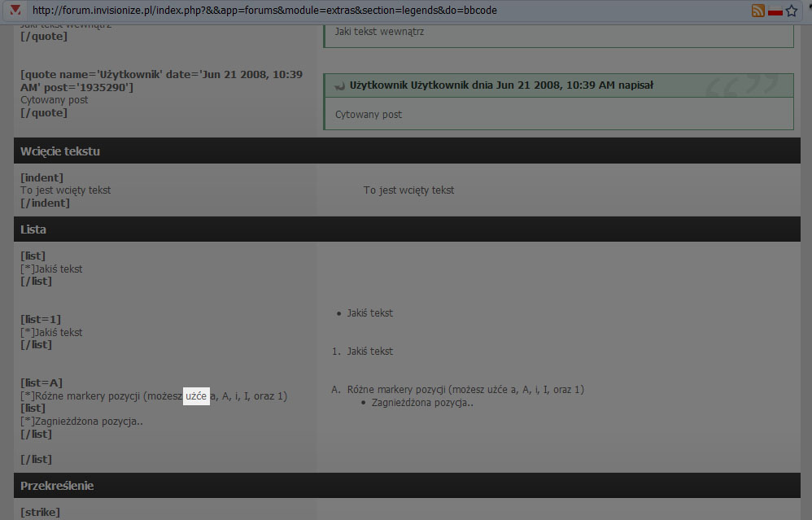This screenshot has height=520, width=812.
Task: Open the RSS feed icon
Action: point(757,11)
